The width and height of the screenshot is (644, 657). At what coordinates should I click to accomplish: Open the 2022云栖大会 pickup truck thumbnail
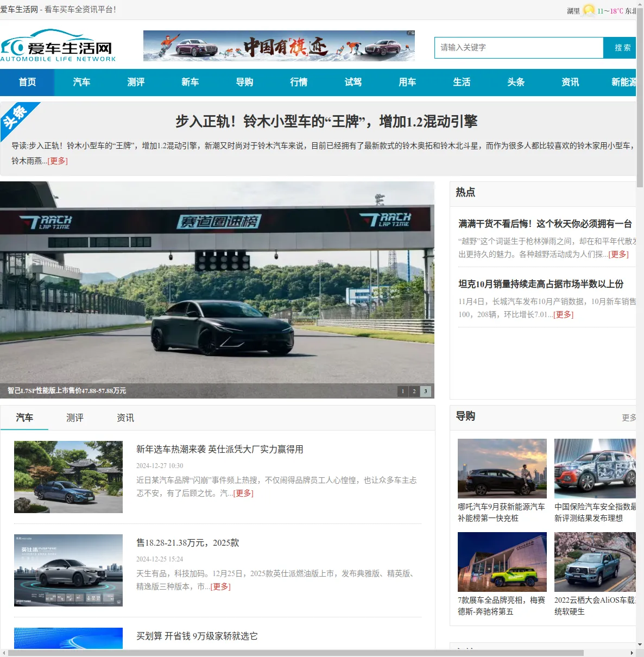tap(595, 562)
